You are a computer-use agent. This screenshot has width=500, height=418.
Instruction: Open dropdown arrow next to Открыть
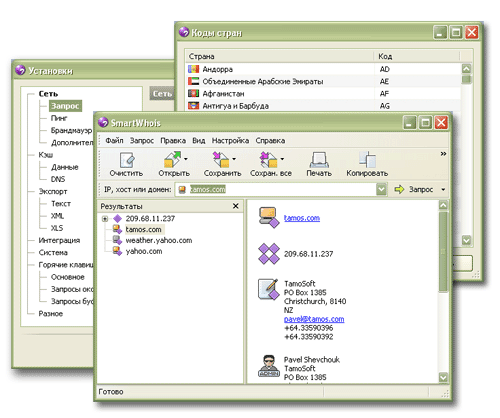click(186, 159)
